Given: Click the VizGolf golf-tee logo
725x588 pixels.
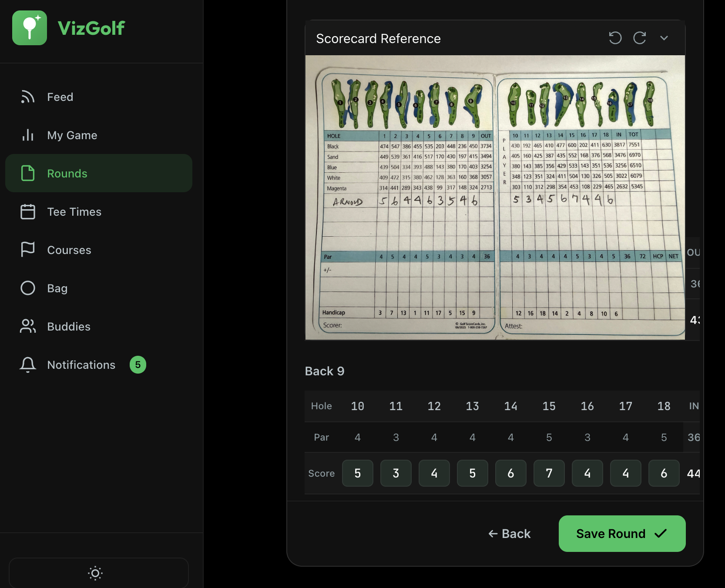Looking at the screenshot, I should pyautogui.click(x=30, y=27).
